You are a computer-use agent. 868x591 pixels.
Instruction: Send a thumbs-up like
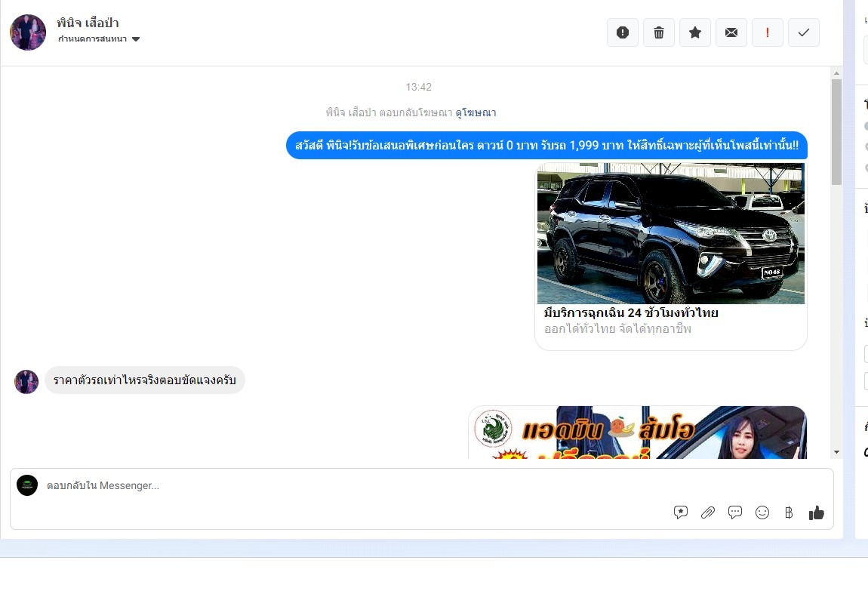point(817,513)
